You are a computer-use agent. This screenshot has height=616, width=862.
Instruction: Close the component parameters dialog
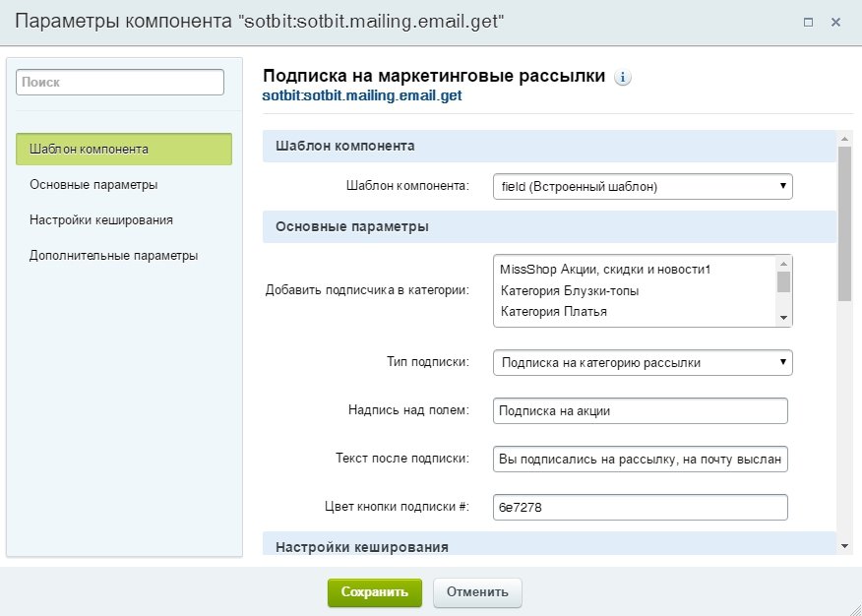pyautogui.click(x=835, y=22)
